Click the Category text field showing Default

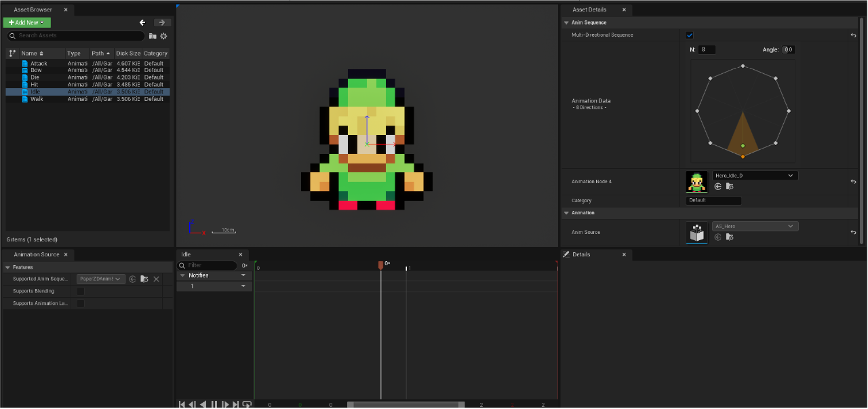[x=713, y=200]
